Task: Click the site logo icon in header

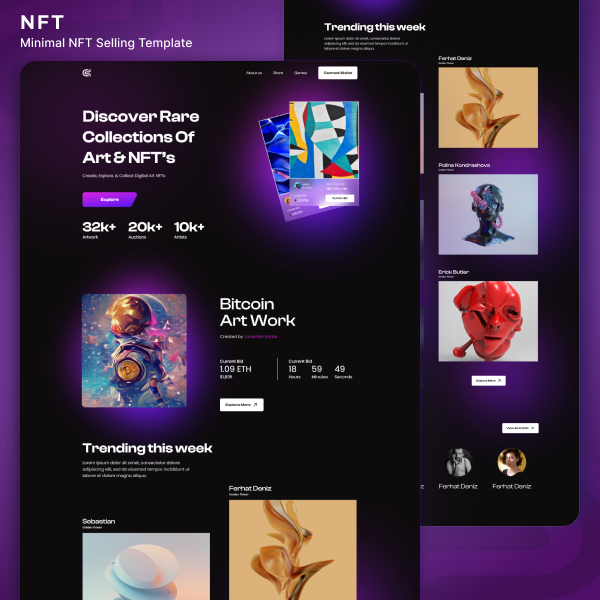Action: click(x=87, y=73)
